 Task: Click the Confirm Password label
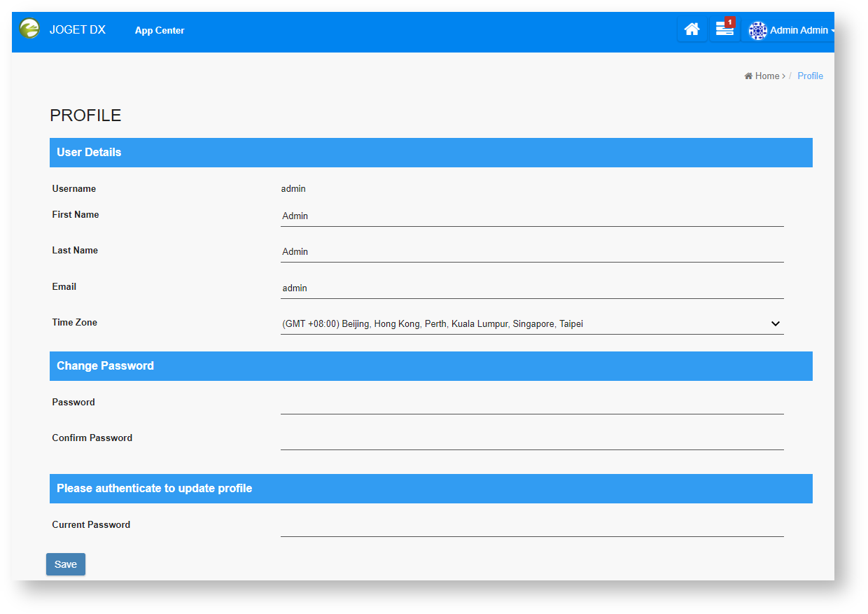point(92,438)
